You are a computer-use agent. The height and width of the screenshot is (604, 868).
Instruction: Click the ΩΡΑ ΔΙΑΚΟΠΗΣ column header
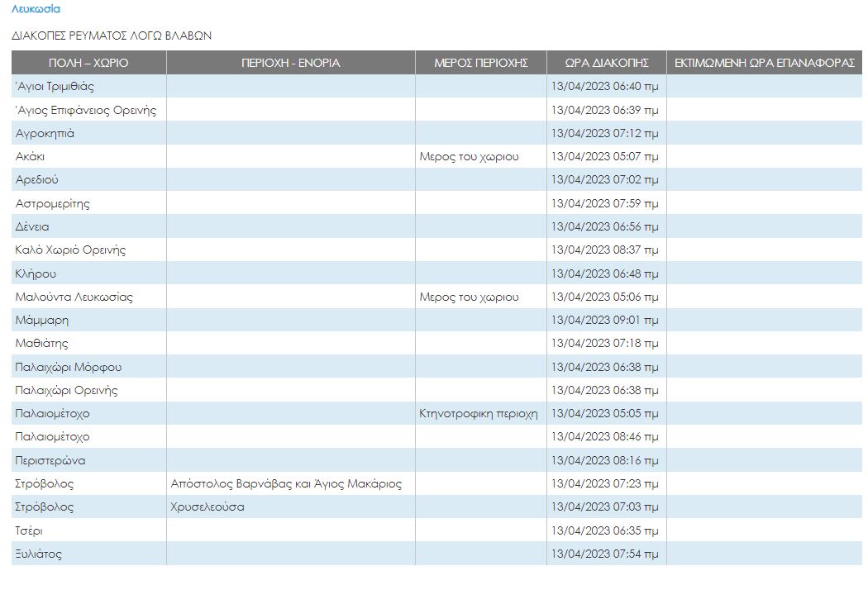[607, 63]
